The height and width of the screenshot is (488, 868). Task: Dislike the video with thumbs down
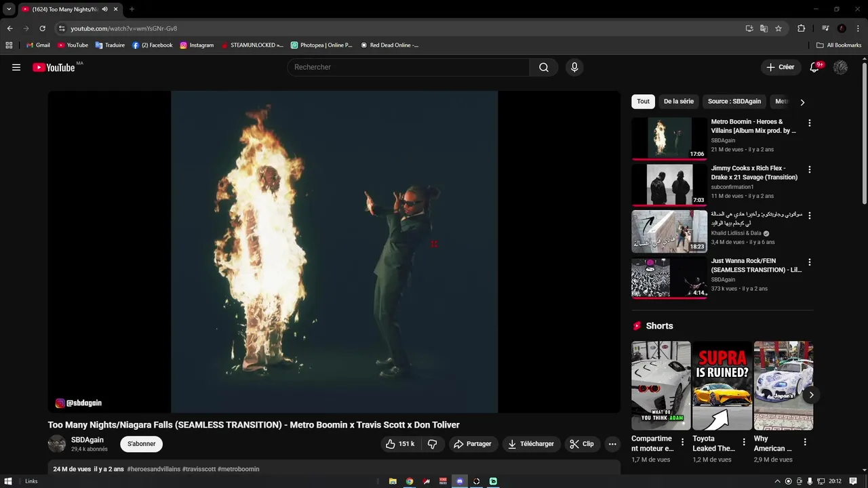(432, 444)
